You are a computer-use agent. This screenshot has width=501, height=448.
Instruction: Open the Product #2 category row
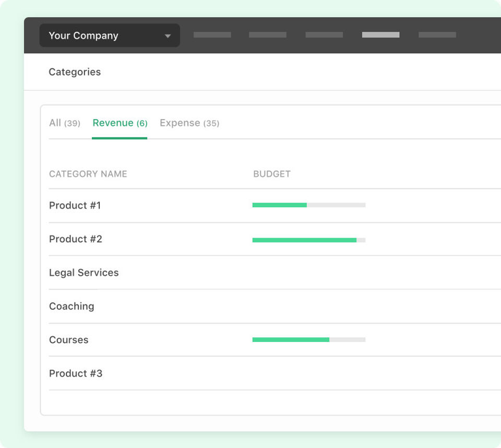[75, 239]
